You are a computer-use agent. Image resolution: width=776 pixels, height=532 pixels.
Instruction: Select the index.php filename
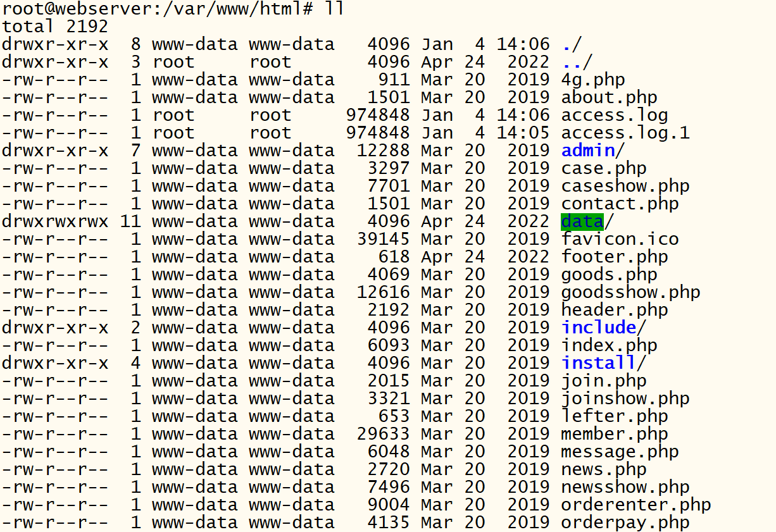tap(609, 345)
